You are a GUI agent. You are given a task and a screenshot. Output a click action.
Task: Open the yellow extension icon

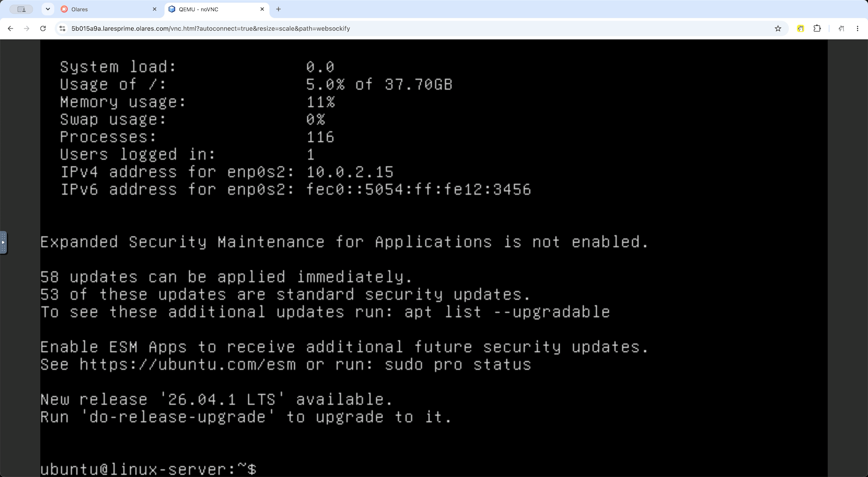pyautogui.click(x=800, y=28)
